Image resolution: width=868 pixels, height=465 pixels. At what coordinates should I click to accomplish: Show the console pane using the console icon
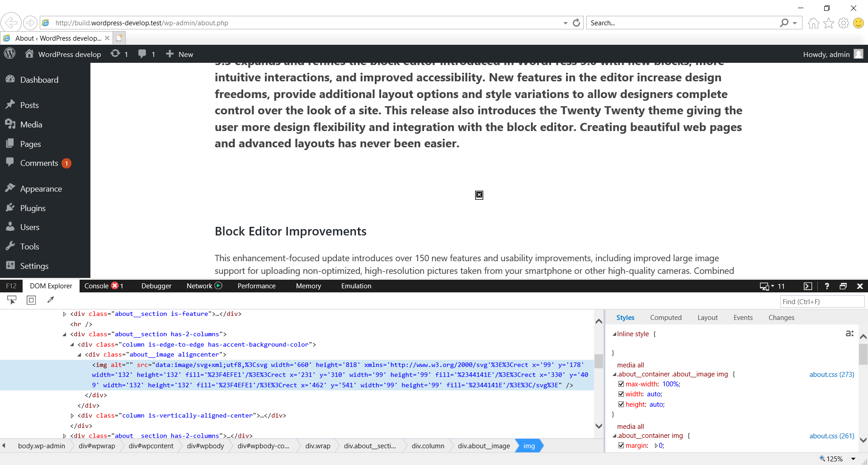tap(808, 286)
